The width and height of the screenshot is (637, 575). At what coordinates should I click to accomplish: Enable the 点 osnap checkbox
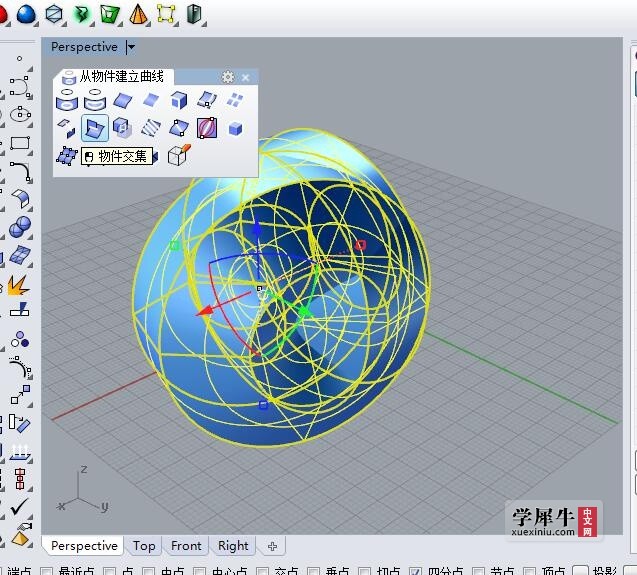[x=109, y=571]
